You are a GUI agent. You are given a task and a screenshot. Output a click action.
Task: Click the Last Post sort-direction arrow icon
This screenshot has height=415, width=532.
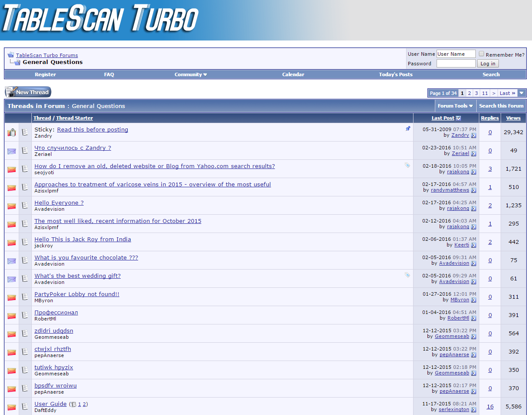pos(458,118)
